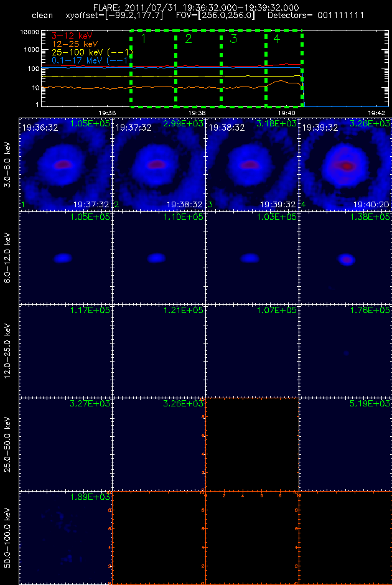392x585 pixels.
Task: Open the 3.0-6.0 keV image ending 19:40:20
Action: click(x=345, y=164)
